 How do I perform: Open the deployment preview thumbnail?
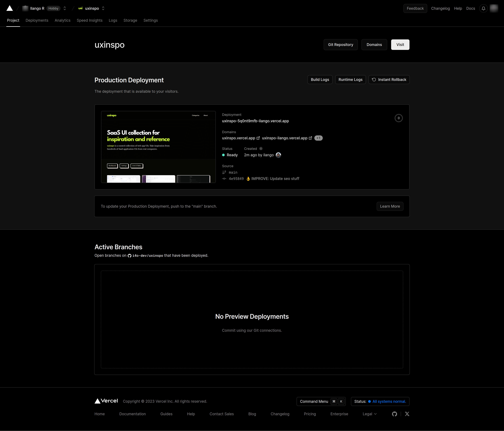tap(158, 147)
